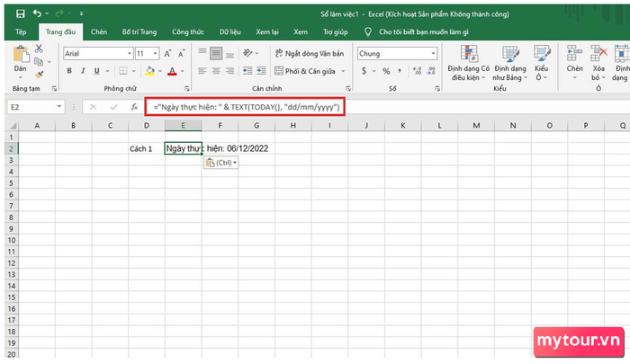Image resolution: width=630 pixels, height=364 pixels.
Task: Open the Tệp tab
Action: coord(21,31)
